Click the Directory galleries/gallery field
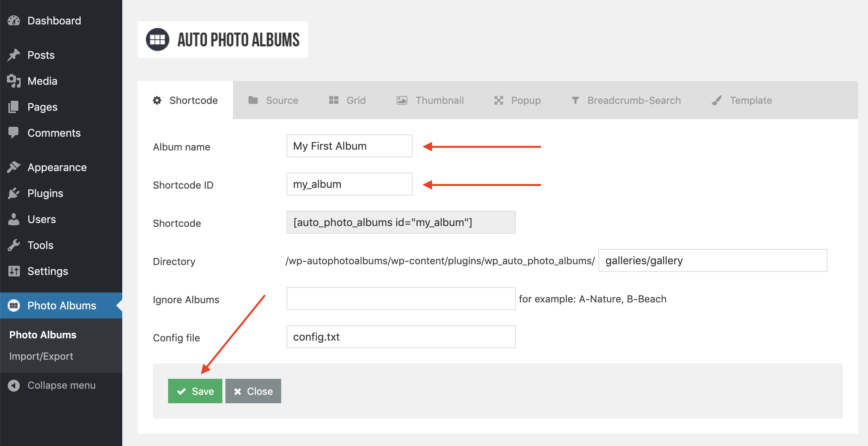Image resolution: width=868 pixels, height=446 pixels. (713, 260)
